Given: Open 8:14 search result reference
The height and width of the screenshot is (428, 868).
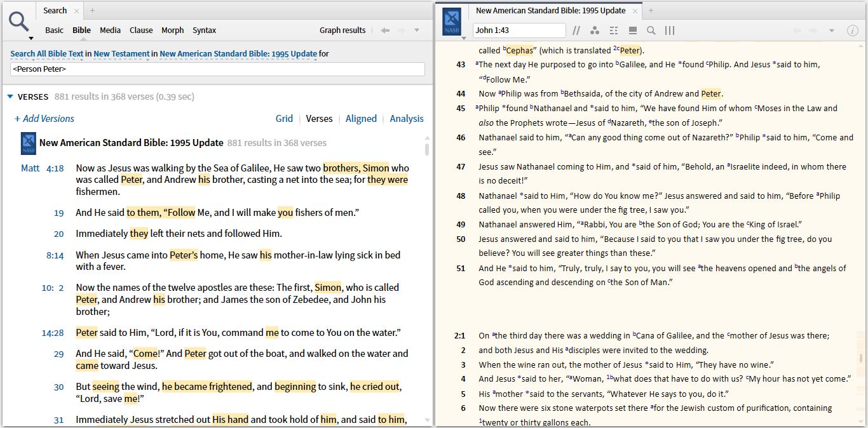Looking at the screenshot, I should [x=55, y=255].
